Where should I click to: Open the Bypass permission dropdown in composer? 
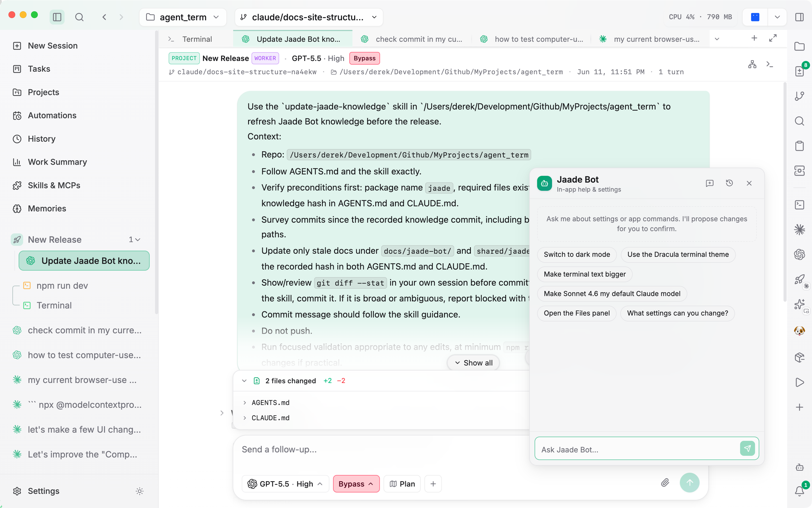pyautogui.click(x=356, y=483)
